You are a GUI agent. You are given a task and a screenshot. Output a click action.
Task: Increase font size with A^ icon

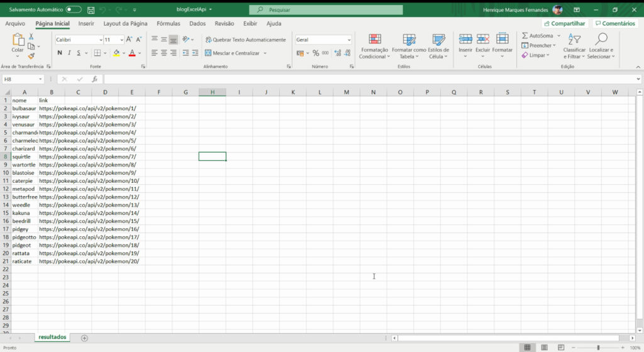[129, 40]
